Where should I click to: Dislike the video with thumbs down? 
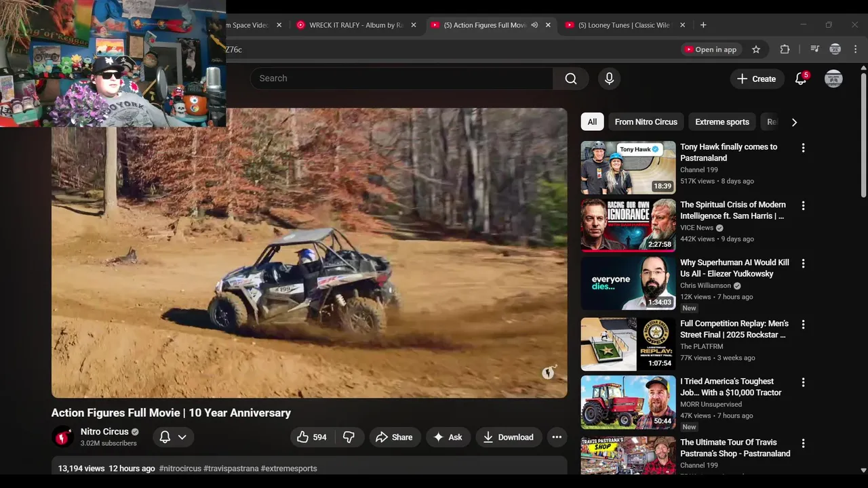pyautogui.click(x=349, y=437)
